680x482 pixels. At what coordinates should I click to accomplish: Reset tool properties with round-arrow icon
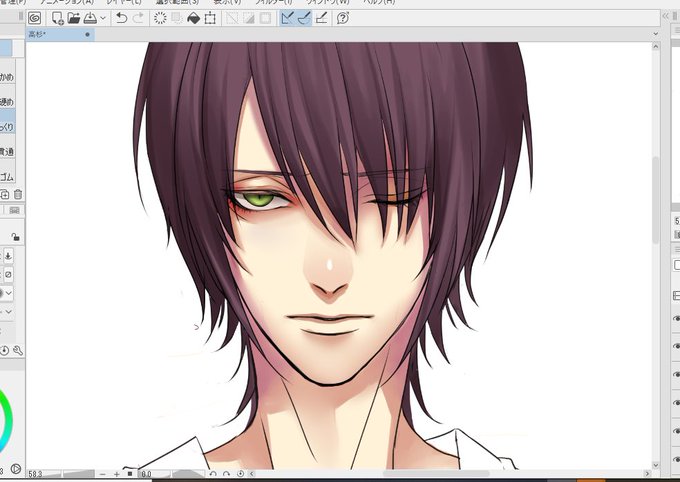click(x=4, y=351)
